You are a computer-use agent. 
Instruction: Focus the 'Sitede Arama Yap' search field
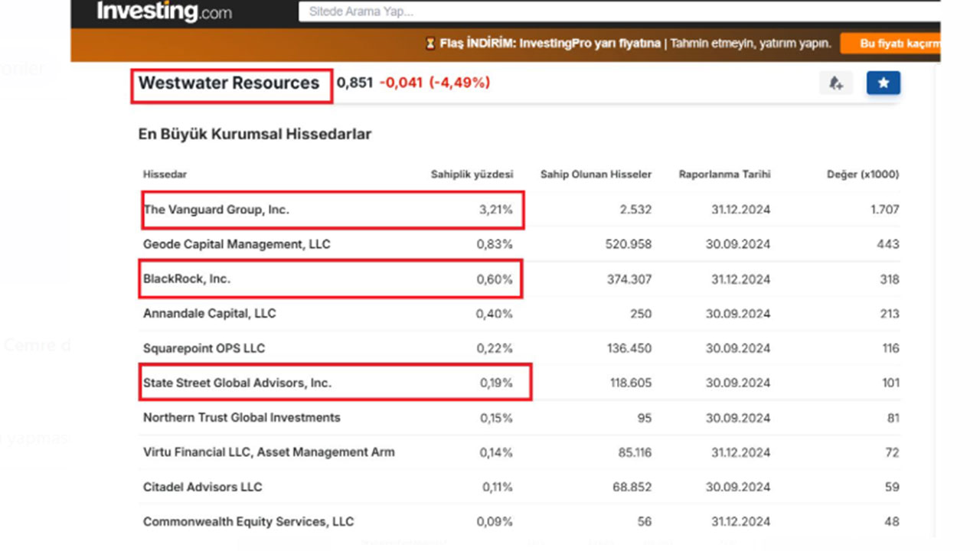pyautogui.click(x=612, y=11)
